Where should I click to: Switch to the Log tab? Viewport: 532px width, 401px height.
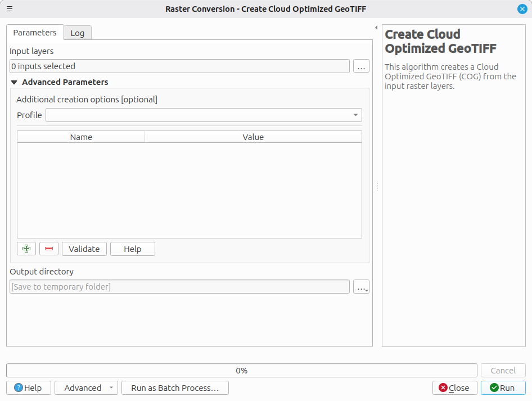(x=78, y=33)
